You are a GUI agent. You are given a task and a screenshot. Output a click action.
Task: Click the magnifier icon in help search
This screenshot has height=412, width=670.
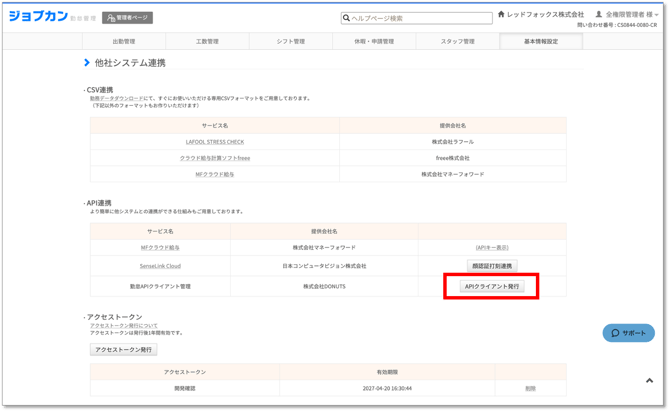click(347, 18)
